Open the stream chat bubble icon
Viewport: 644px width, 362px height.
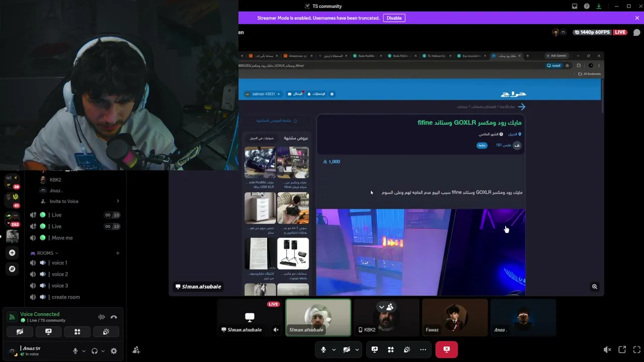click(x=636, y=32)
